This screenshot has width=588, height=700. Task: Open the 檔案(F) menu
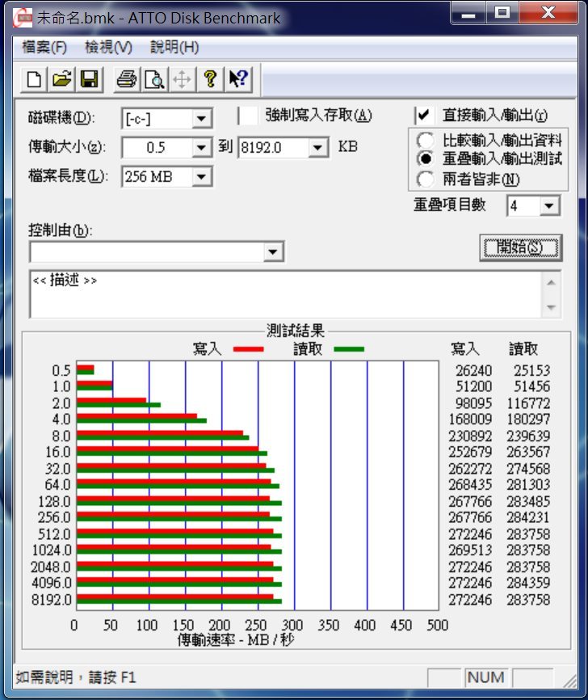point(44,47)
